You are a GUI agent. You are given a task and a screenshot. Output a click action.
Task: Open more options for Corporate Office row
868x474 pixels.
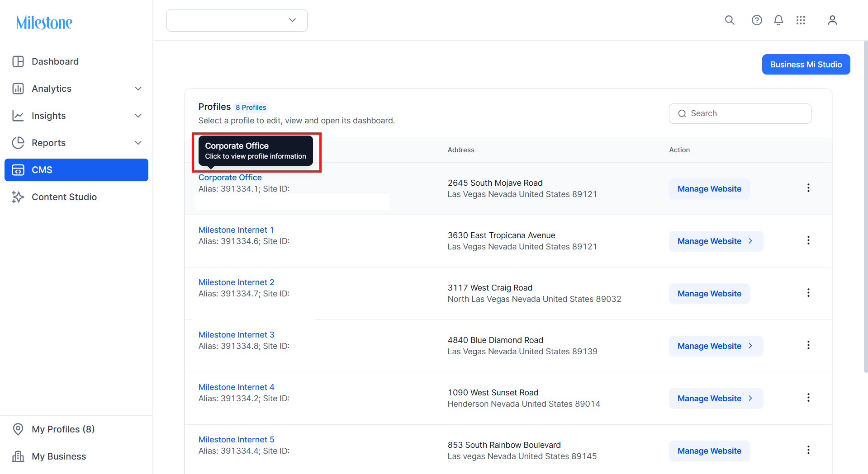[808, 188]
